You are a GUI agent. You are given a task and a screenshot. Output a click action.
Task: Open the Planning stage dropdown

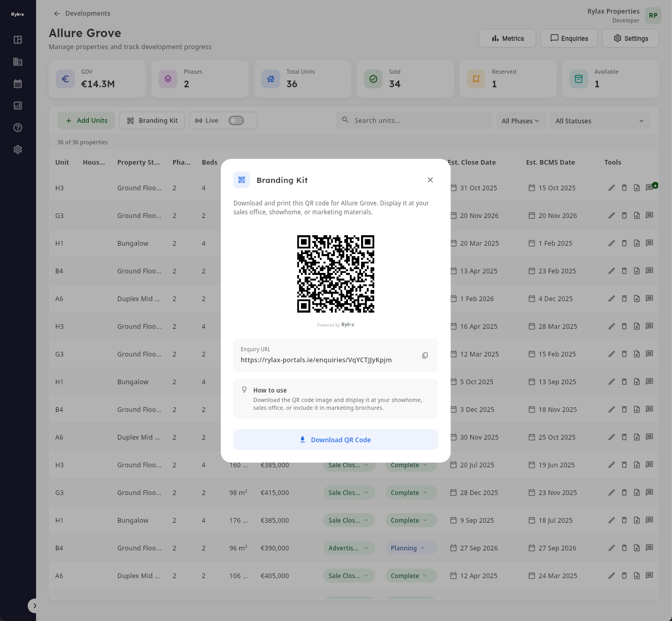pyautogui.click(x=411, y=548)
